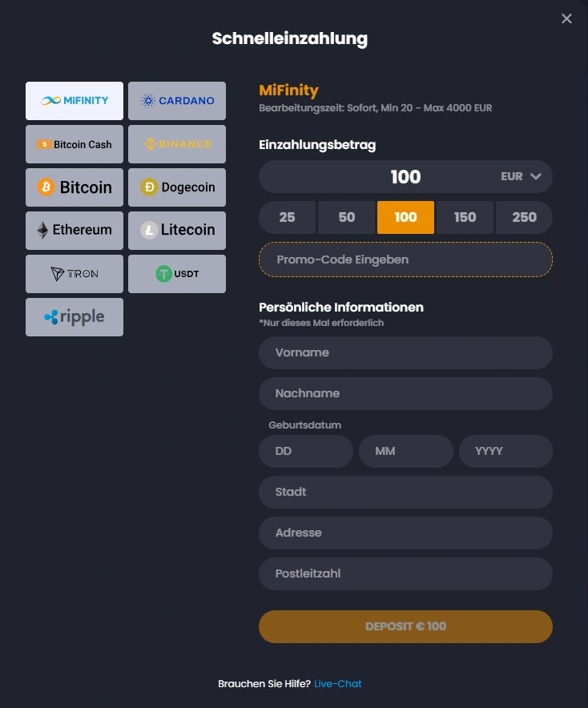The image size is (588, 708).
Task: Select the 150 amount option
Action: [x=465, y=217]
